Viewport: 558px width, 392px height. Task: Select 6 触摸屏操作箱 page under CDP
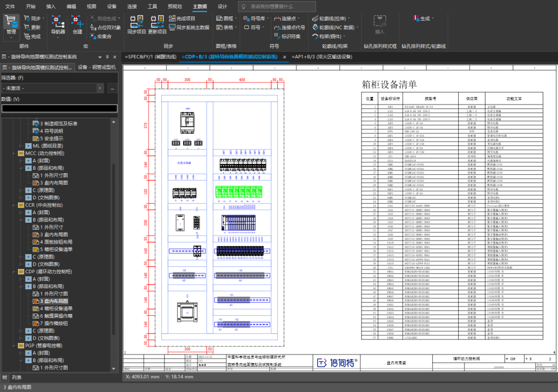point(53,316)
